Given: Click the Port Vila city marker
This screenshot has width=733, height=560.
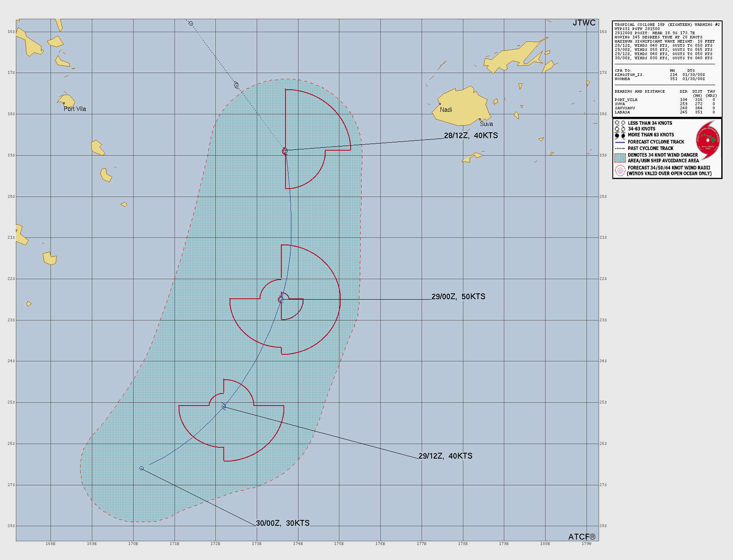Looking at the screenshot, I should [x=64, y=103].
